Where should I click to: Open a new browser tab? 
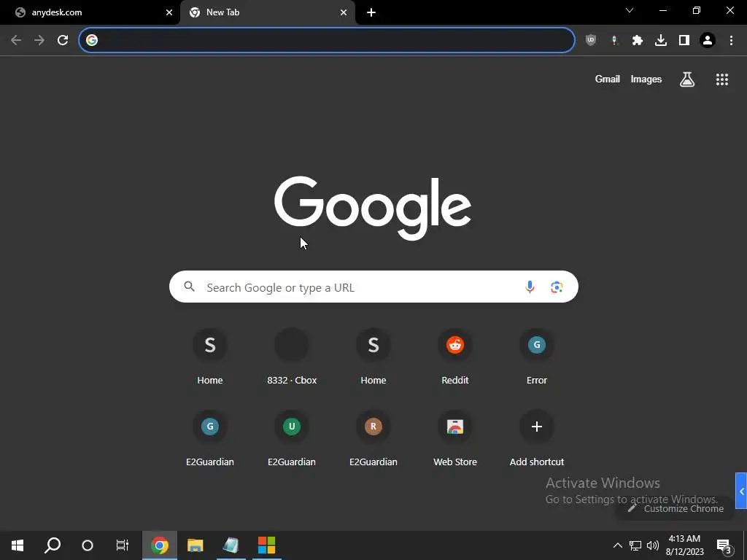371,12
